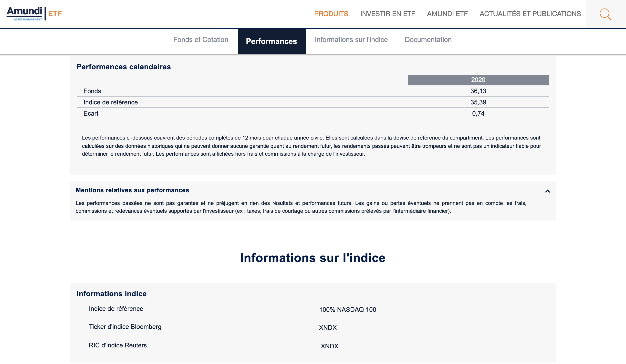Switch to Fonds et Cotation tab
Screen dimensions: 626x364
pyautogui.click(x=201, y=40)
